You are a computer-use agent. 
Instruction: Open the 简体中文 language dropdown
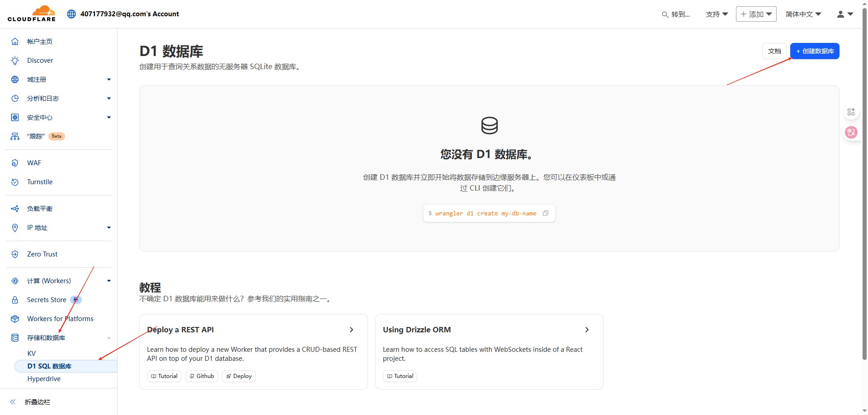[803, 14]
